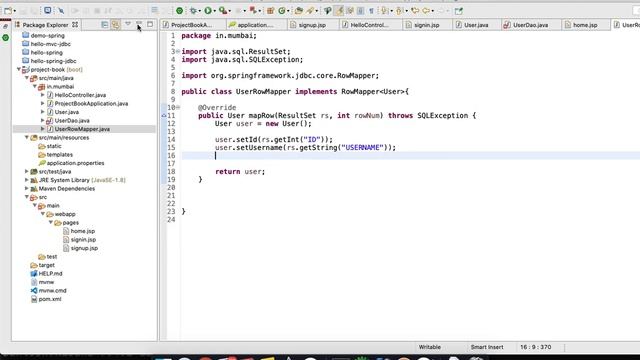Click the Smart Insert status entry
This screenshot has width=640, height=360.
click(x=487, y=347)
